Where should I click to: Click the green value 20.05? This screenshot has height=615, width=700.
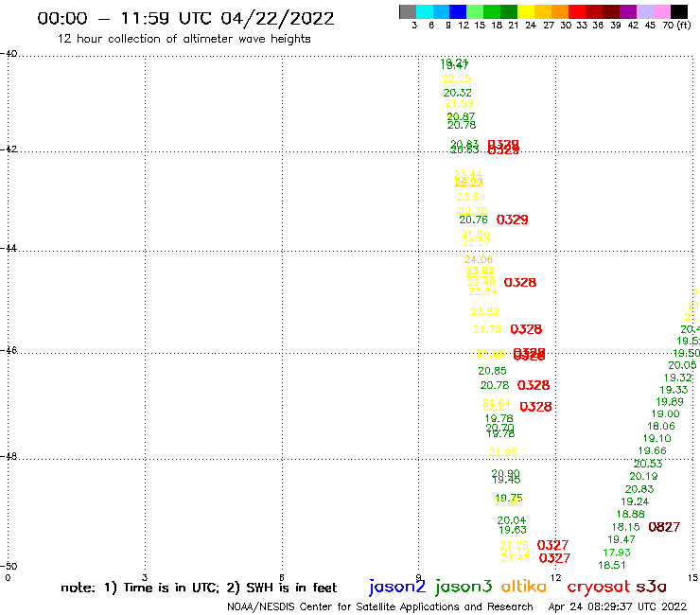pos(682,365)
